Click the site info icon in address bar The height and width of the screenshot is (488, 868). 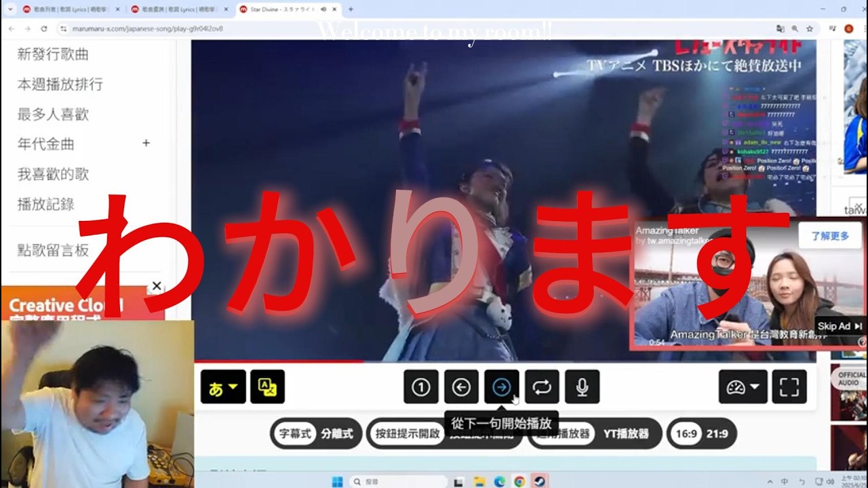click(64, 28)
